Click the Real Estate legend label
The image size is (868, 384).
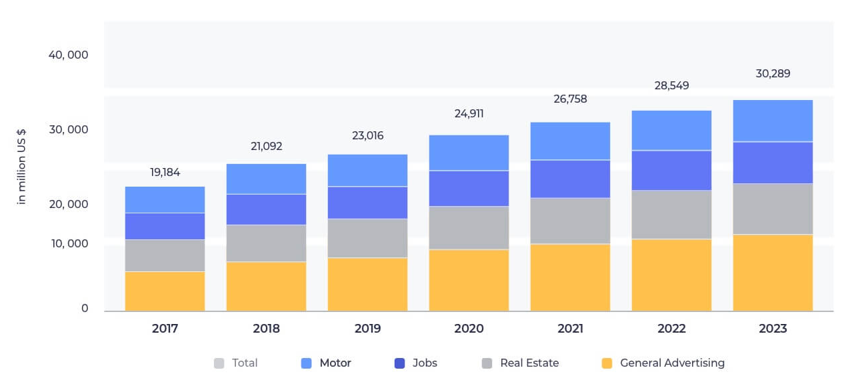coord(529,363)
